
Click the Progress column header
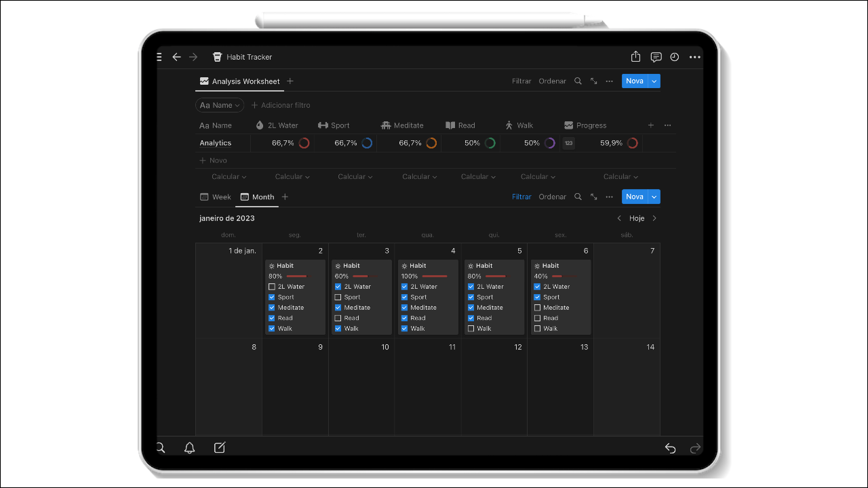(585, 125)
